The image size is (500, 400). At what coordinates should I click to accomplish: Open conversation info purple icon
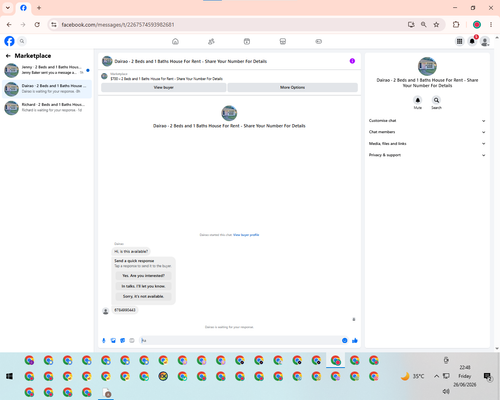pyautogui.click(x=352, y=61)
